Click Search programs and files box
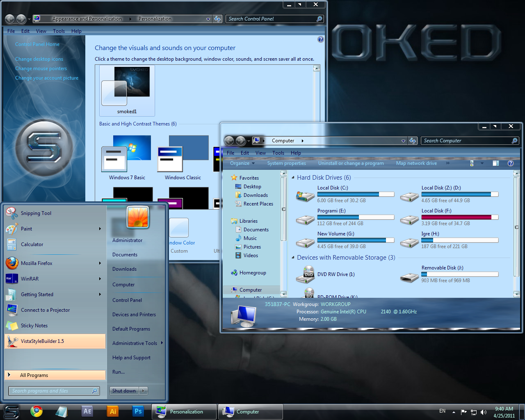The height and width of the screenshot is (420, 525). pos(54,391)
